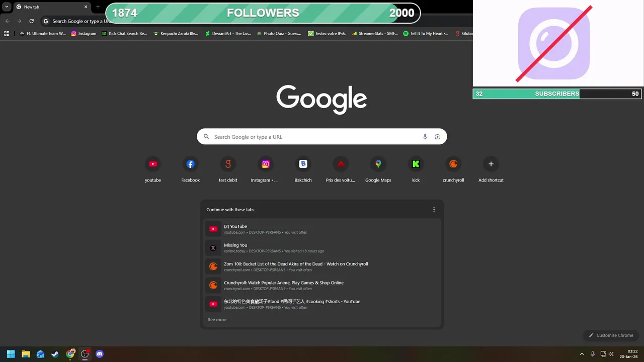644x362 pixels.
Task: Open OBS app from the taskbar
Action: [85, 354]
